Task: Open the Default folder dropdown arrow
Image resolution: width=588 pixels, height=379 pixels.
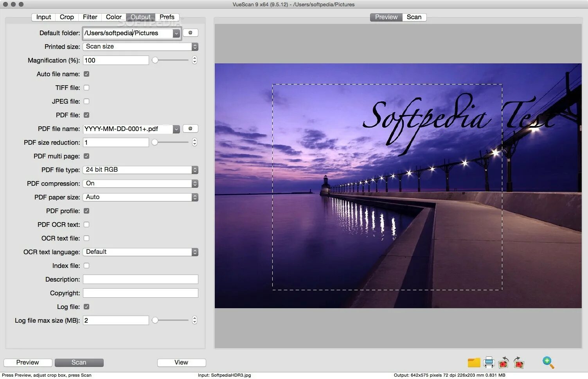Action: tap(176, 33)
